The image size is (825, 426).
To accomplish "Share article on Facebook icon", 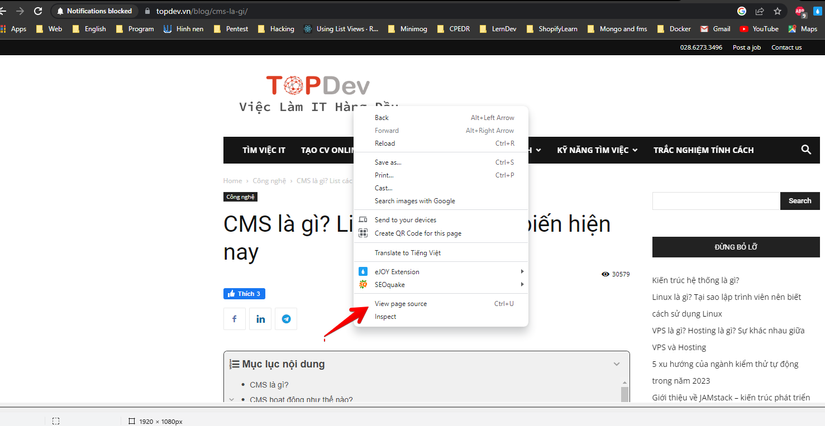I will tap(235, 319).
